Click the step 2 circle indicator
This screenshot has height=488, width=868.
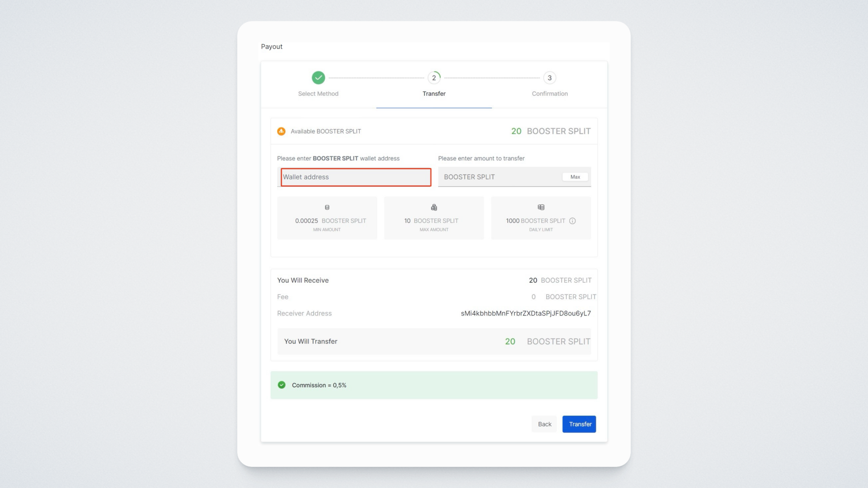434,78
